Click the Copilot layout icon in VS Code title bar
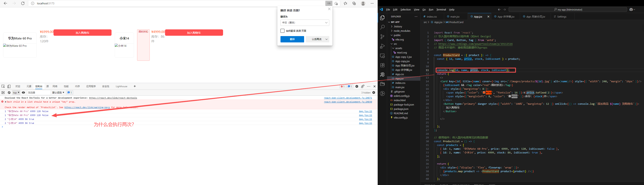Image resolution: width=644 pixels, height=185 pixels. point(632,9)
